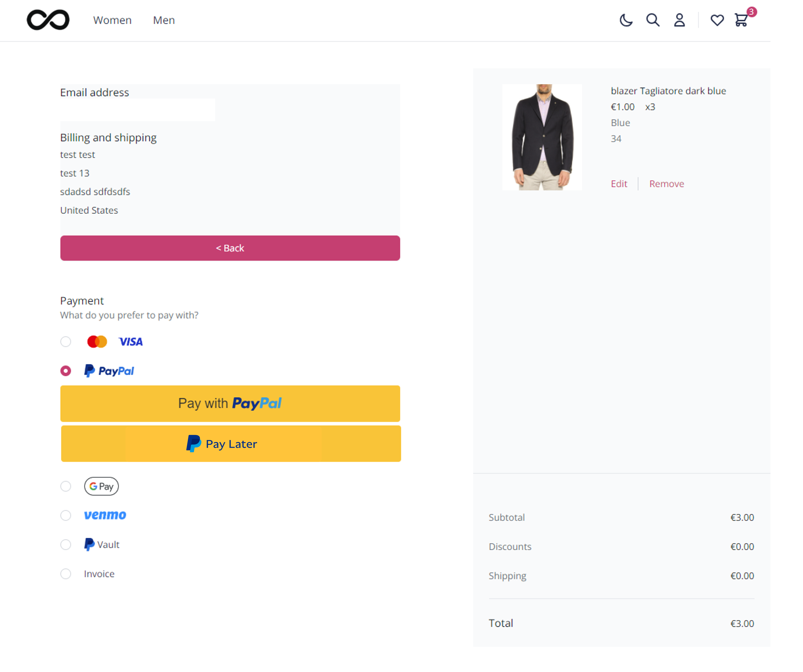Click the 'Subtotal' label
Image resolution: width=803 pixels, height=672 pixels.
tap(507, 518)
